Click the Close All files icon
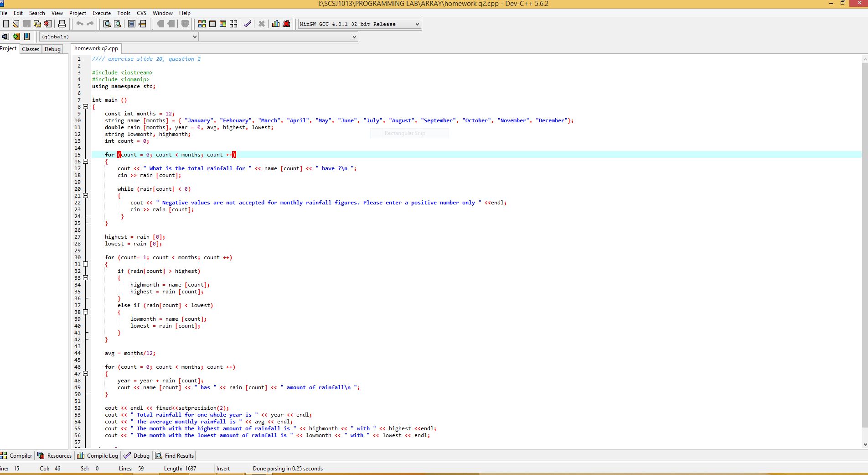The width and height of the screenshot is (868, 475). coord(48,24)
